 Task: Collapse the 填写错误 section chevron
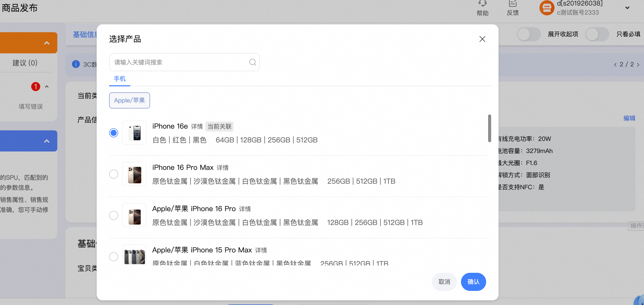pyautogui.click(x=47, y=87)
